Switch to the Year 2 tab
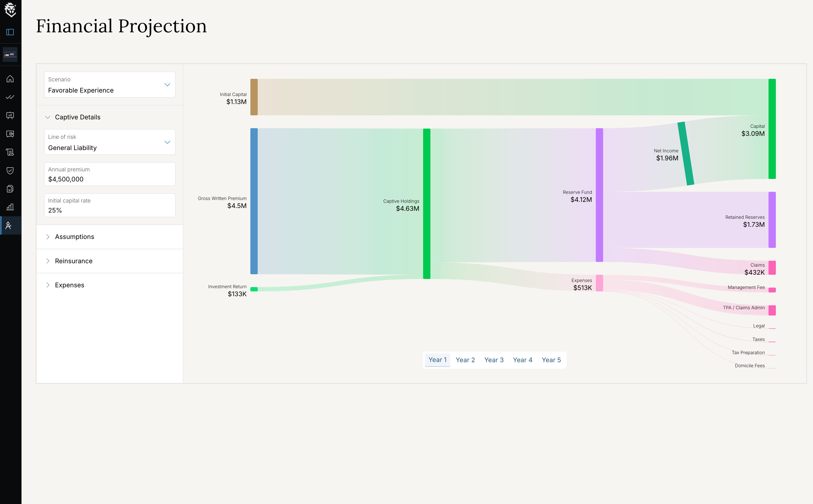 click(x=465, y=360)
